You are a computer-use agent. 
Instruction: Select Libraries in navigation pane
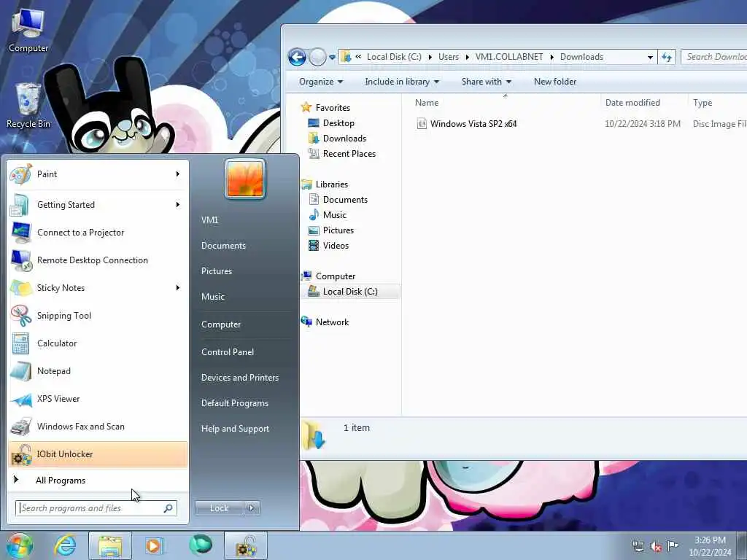tap(332, 184)
